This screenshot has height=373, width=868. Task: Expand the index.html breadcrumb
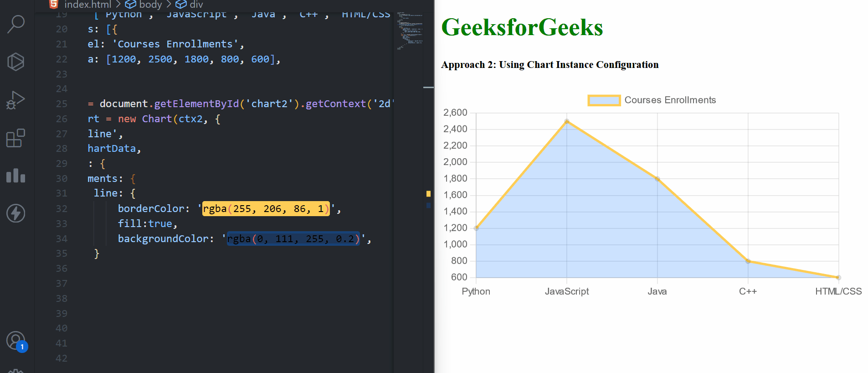[x=87, y=5]
